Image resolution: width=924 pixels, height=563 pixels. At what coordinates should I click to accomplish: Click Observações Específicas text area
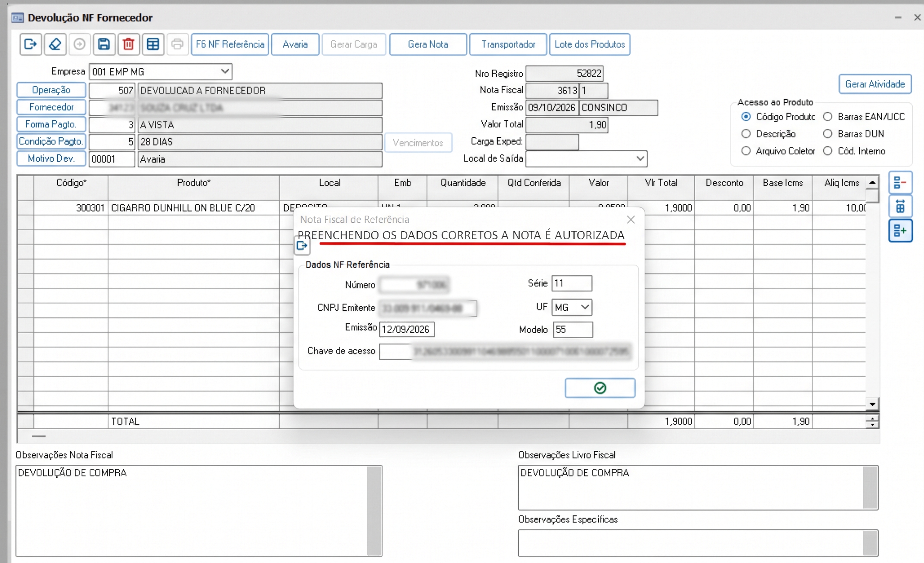coord(698,543)
